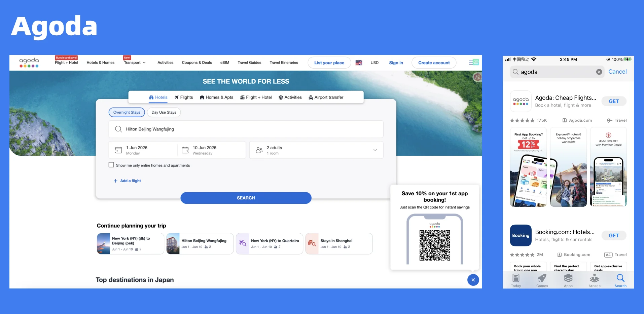
Task: Click the search magnifier in destination field
Action: tap(118, 129)
